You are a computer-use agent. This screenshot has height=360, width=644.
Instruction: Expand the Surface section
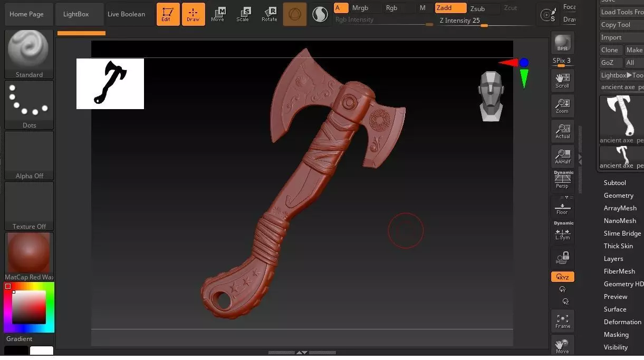coord(615,309)
